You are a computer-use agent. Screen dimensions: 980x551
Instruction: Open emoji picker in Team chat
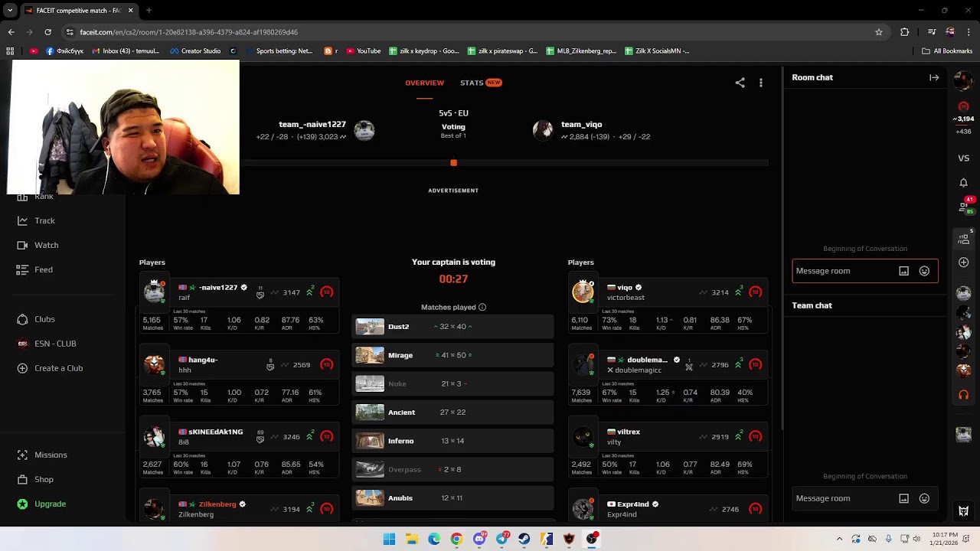pos(924,498)
